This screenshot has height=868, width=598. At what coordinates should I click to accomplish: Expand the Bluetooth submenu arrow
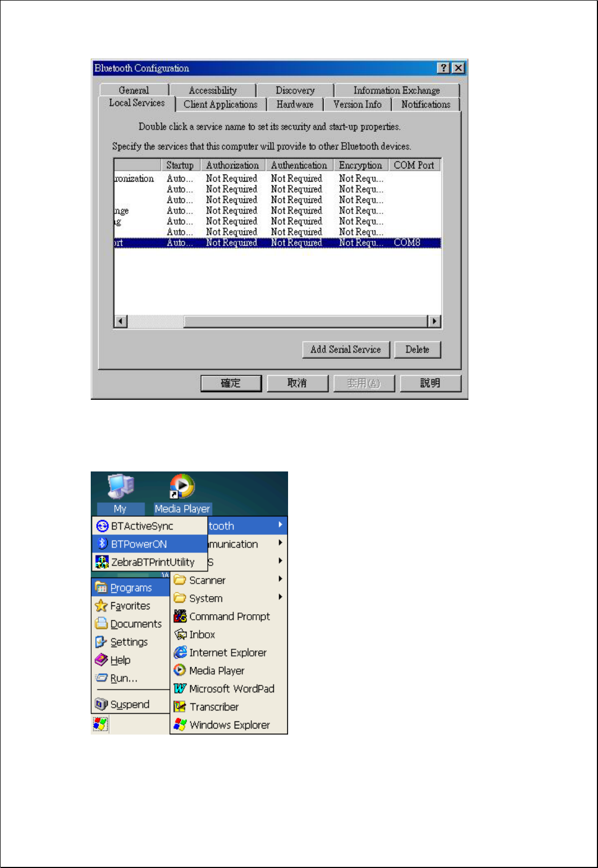tap(280, 525)
